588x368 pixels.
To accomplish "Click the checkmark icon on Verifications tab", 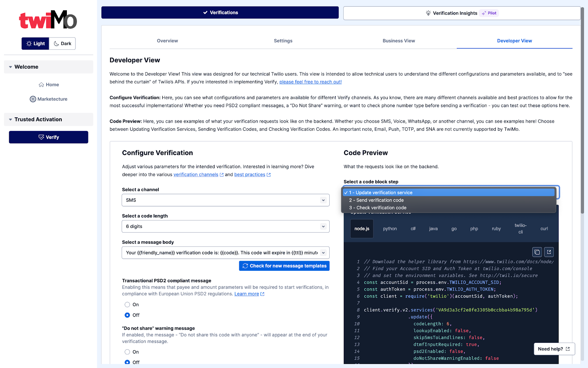I will click(205, 13).
